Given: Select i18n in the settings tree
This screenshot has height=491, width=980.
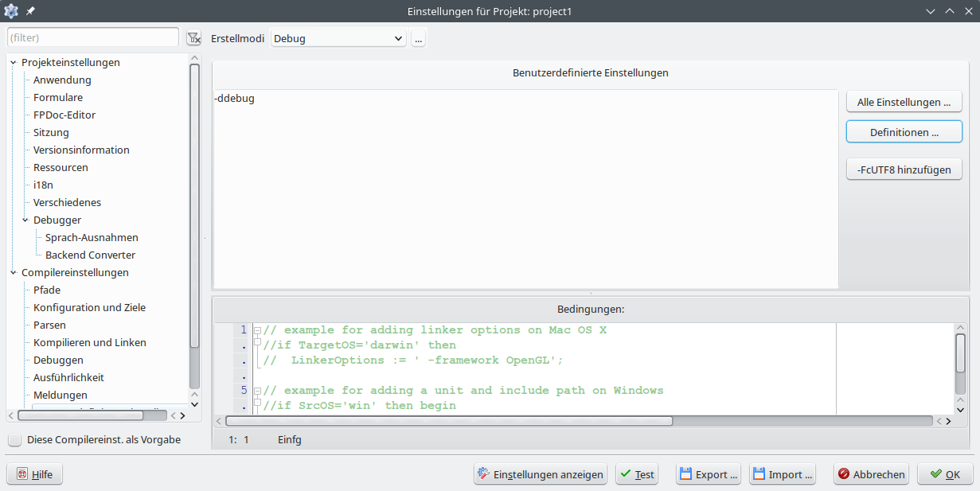Looking at the screenshot, I should 43,185.
